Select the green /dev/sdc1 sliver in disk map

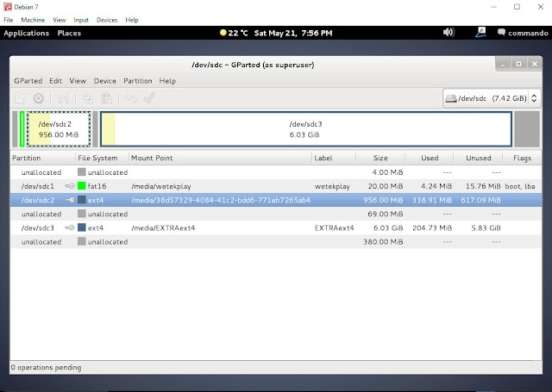pyautogui.click(x=22, y=129)
